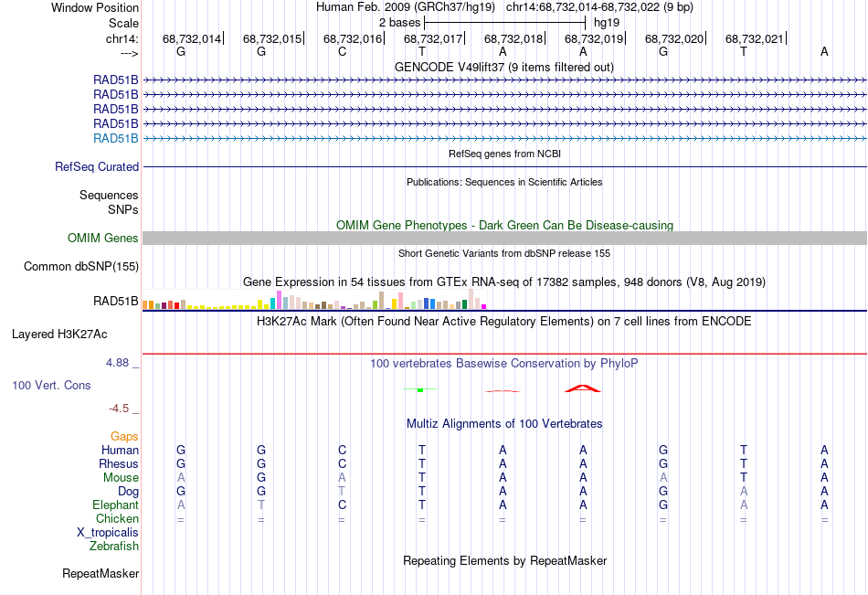Open OMIM Gene Phenotypes track title
868x595 pixels.
pos(504,225)
